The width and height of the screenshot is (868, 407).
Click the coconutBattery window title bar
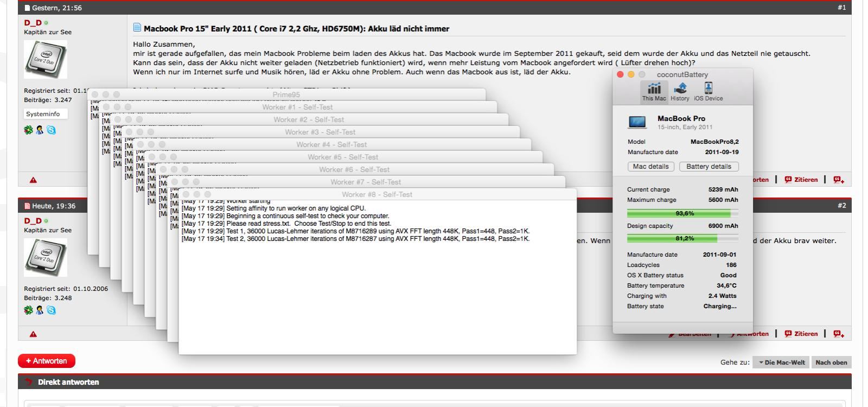682,74
